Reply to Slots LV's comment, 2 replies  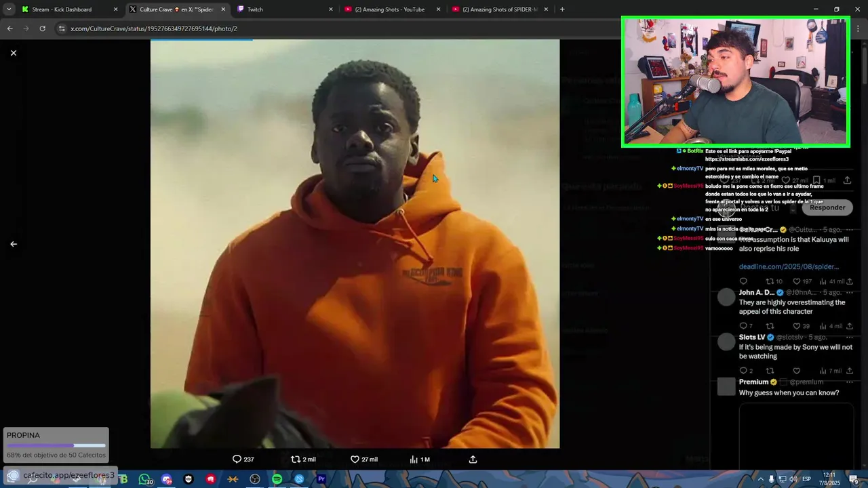pyautogui.click(x=746, y=371)
